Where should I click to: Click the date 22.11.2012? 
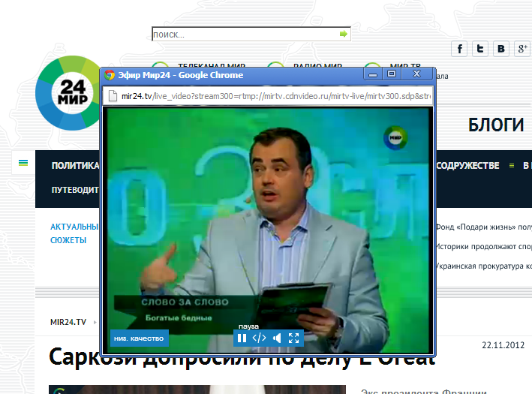(x=503, y=345)
